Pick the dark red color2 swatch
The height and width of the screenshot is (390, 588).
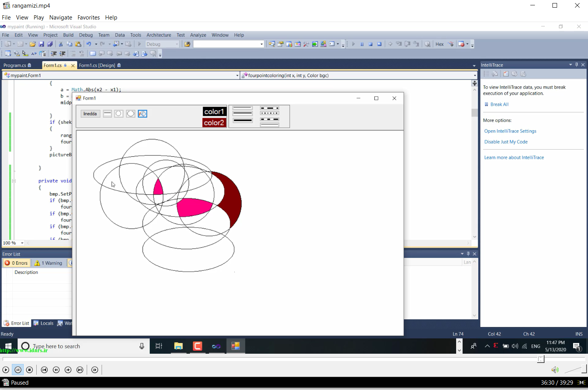click(x=214, y=123)
